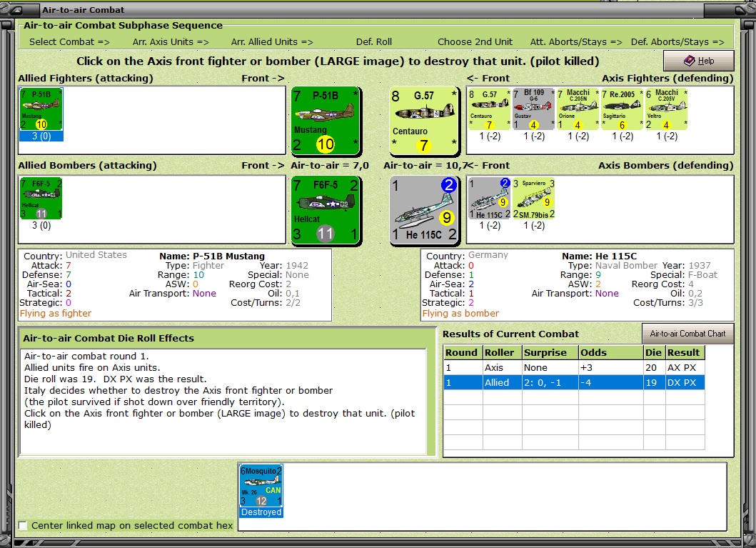
Task: Pick the small P-51B Mustang in Allied Fighters
Action: pyautogui.click(x=41, y=109)
